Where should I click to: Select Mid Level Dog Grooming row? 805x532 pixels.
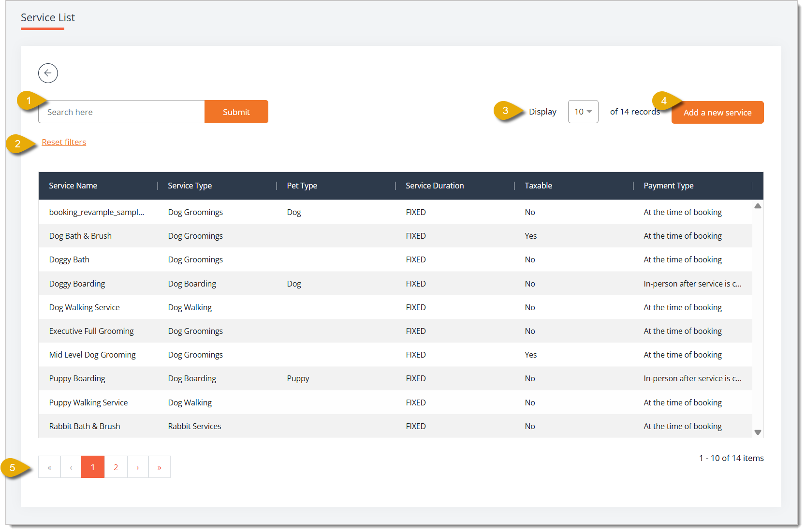click(395, 355)
